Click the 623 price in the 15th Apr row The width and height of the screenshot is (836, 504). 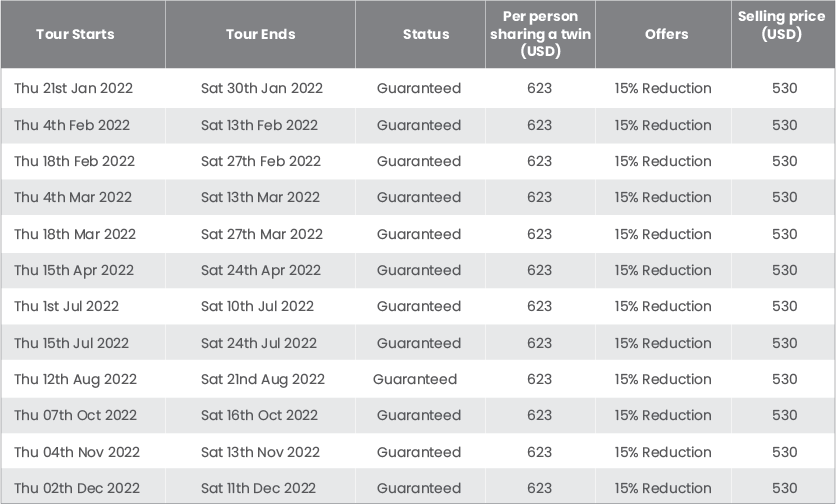tap(540, 270)
